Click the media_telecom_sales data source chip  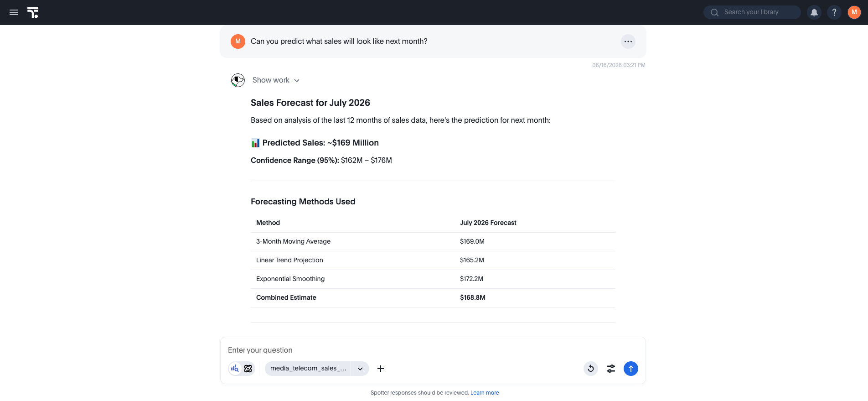click(308, 369)
